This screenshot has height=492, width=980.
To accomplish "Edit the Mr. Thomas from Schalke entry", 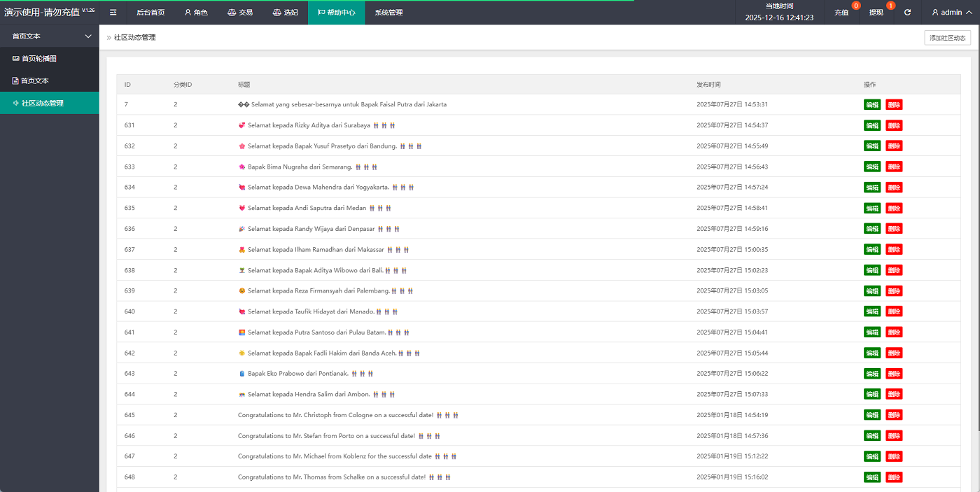I will (871, 477).
